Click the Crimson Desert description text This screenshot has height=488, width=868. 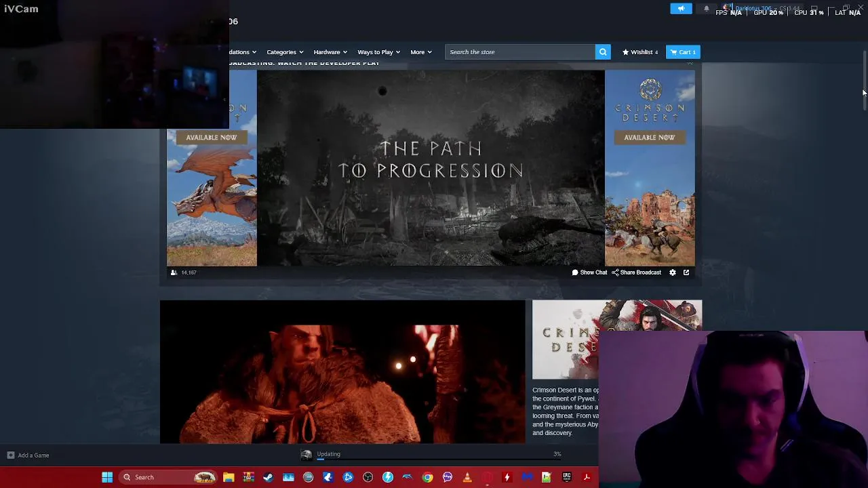pos(566,411)
